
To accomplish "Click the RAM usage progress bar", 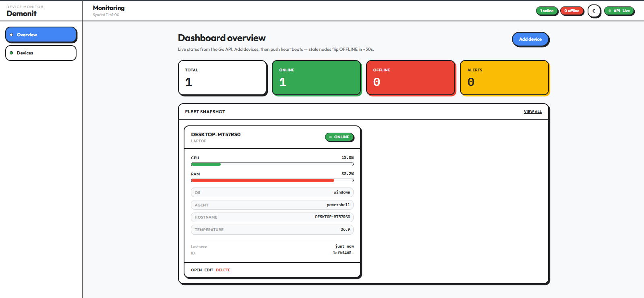I will click(272, 180).
